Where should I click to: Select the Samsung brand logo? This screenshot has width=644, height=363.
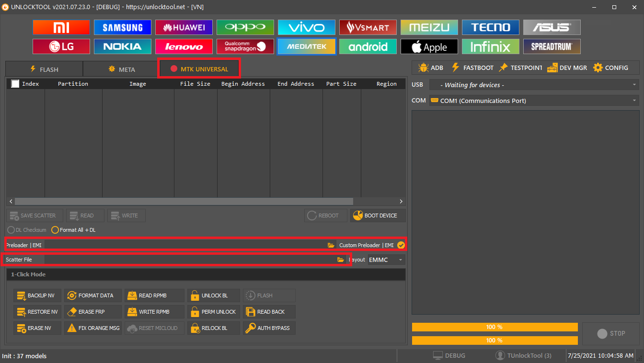coord(123,27)
